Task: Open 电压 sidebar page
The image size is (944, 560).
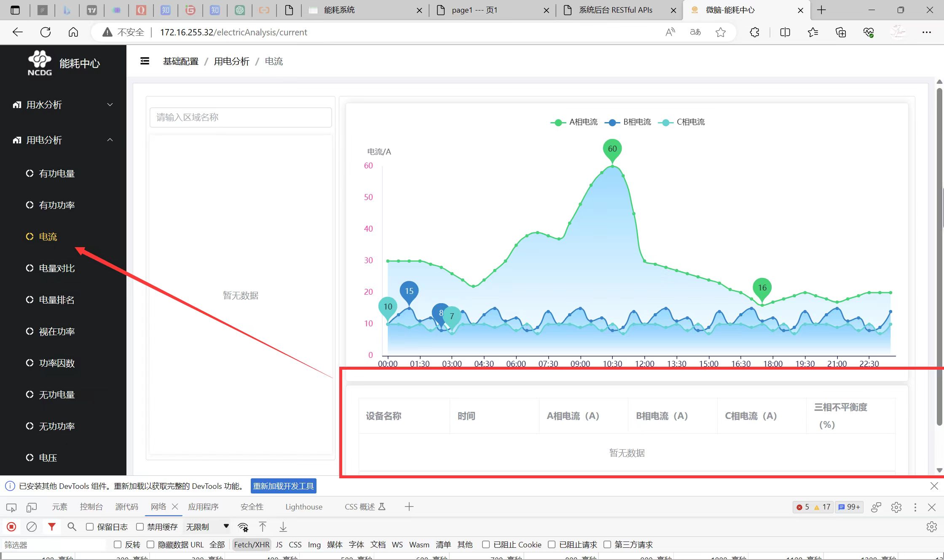Action: tap(48, 458)
